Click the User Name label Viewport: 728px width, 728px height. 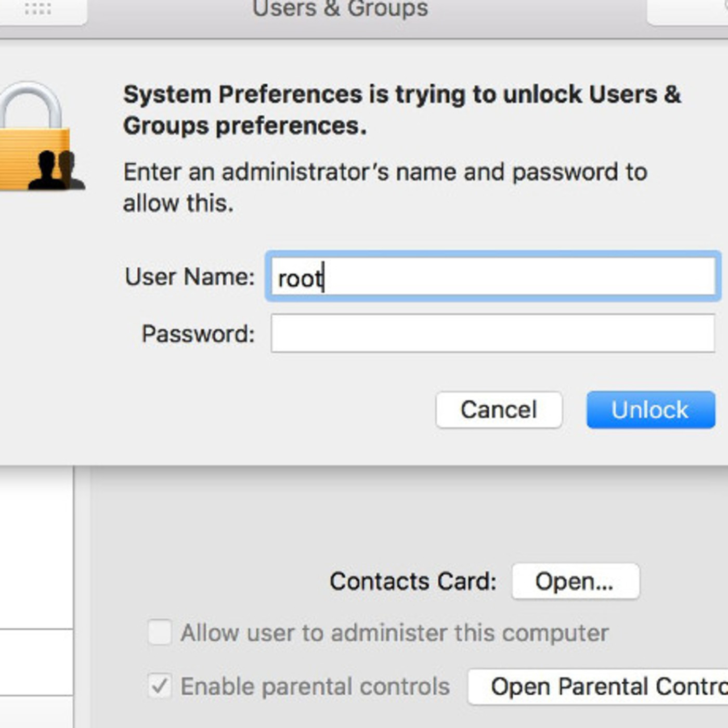[x=190, y=277]
